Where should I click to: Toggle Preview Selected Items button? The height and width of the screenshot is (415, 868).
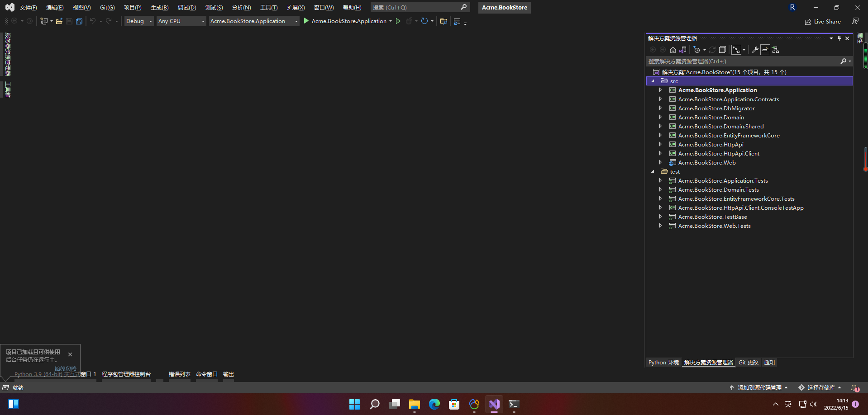click(x=765, y=50)
